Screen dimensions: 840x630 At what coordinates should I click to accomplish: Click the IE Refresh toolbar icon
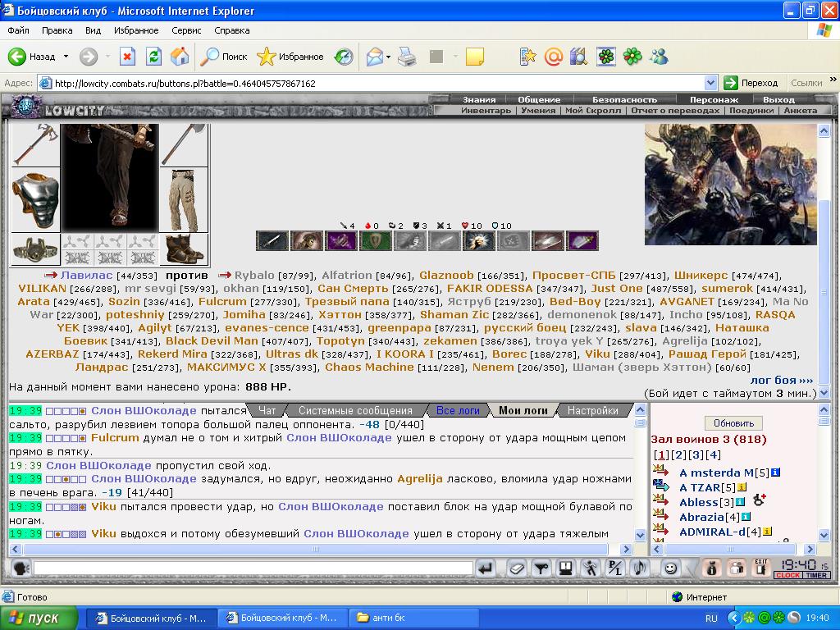click(153, 57)
